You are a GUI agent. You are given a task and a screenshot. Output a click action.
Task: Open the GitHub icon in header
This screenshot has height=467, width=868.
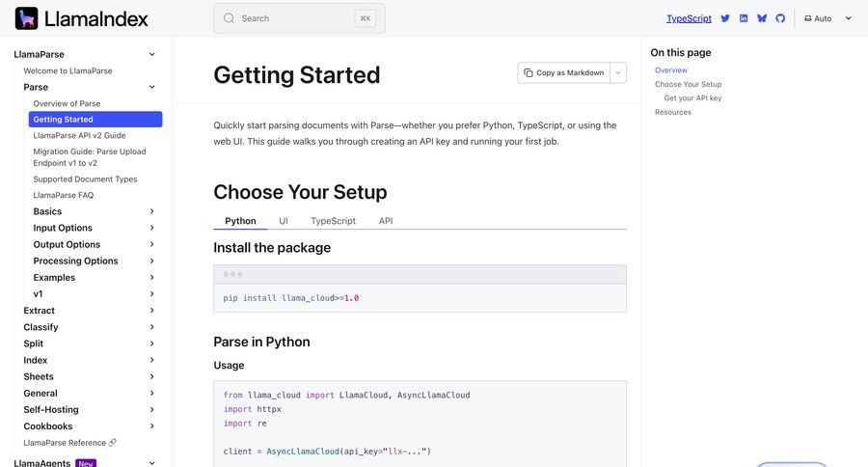[780, 18]
